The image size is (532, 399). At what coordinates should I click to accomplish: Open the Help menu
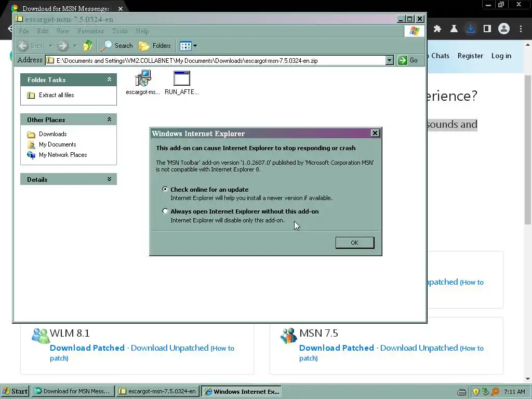(142, 31)
